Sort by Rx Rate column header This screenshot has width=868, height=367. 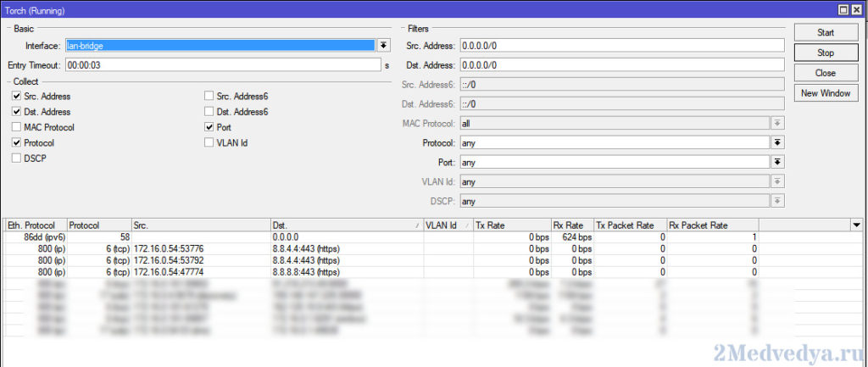point(572,225)
